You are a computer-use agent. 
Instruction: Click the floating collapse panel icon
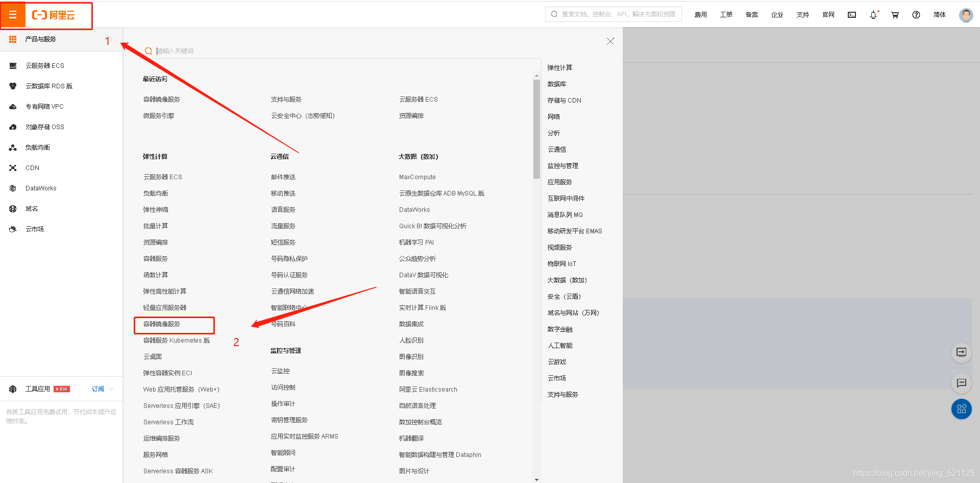[x=962, y=352]
